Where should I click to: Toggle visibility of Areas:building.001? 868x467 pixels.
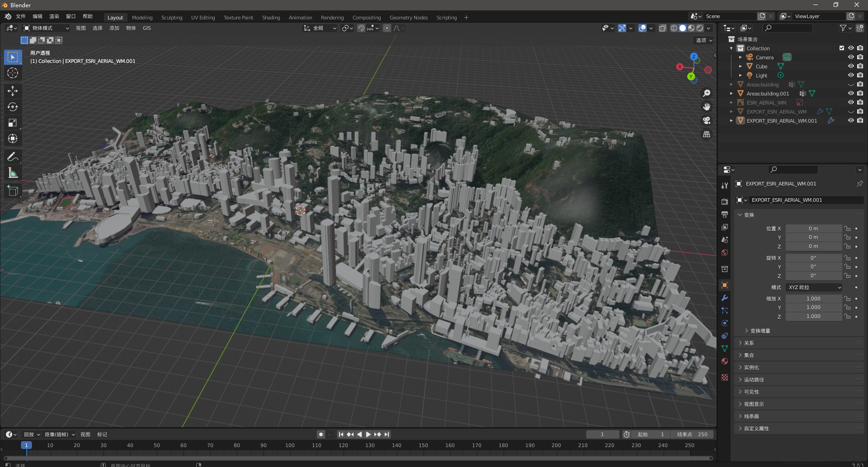point(851,93)
